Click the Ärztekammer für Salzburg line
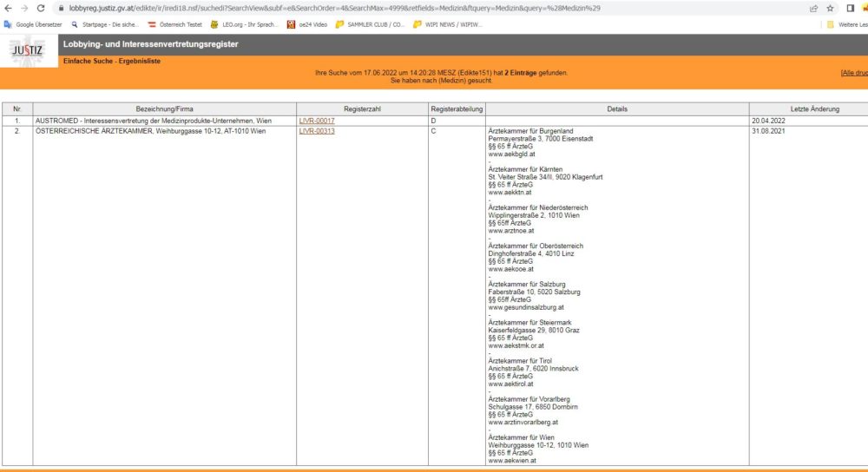This screenshot has height=472, width=868. point(527,284)
